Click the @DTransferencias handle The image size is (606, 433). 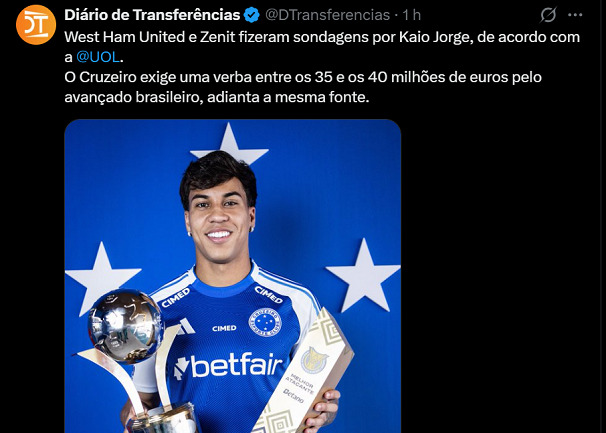(327, 15)
